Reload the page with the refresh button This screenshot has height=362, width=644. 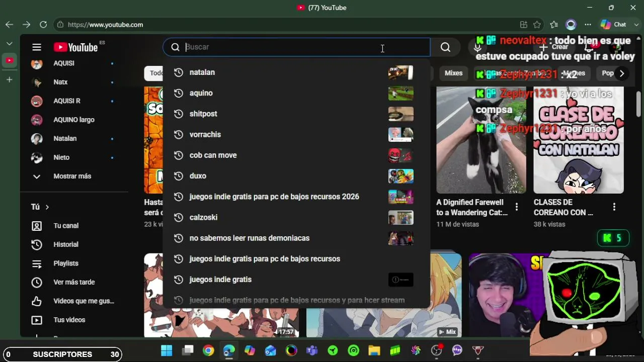pos(43,25)
